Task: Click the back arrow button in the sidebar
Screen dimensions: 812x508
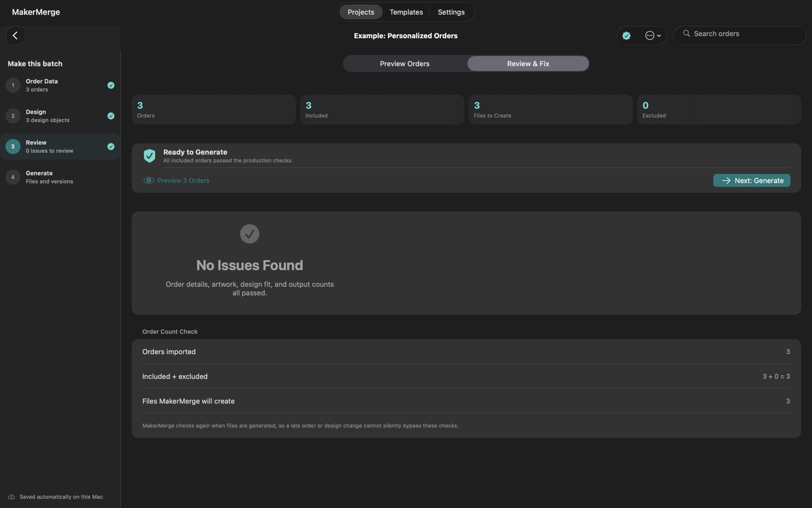Action: 15,36
